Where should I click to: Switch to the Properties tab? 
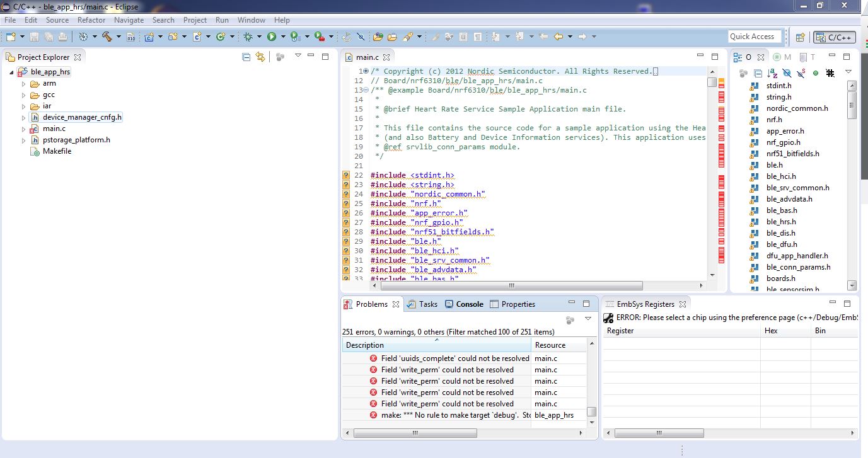click(x=512, y=304)
